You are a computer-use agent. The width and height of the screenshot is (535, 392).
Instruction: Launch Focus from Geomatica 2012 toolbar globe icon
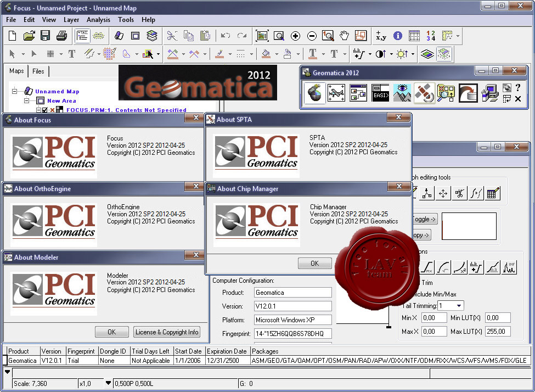click(x=313, y=93)
